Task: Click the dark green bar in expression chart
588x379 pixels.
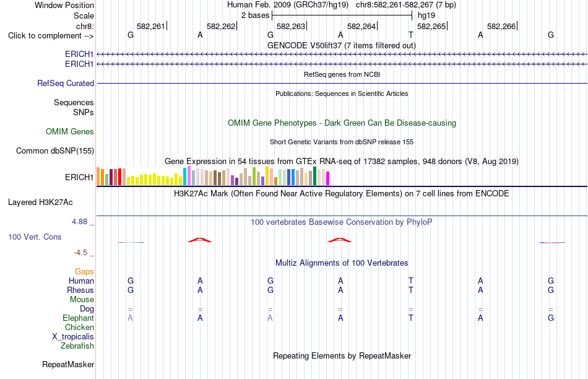Action: (314, 176)
